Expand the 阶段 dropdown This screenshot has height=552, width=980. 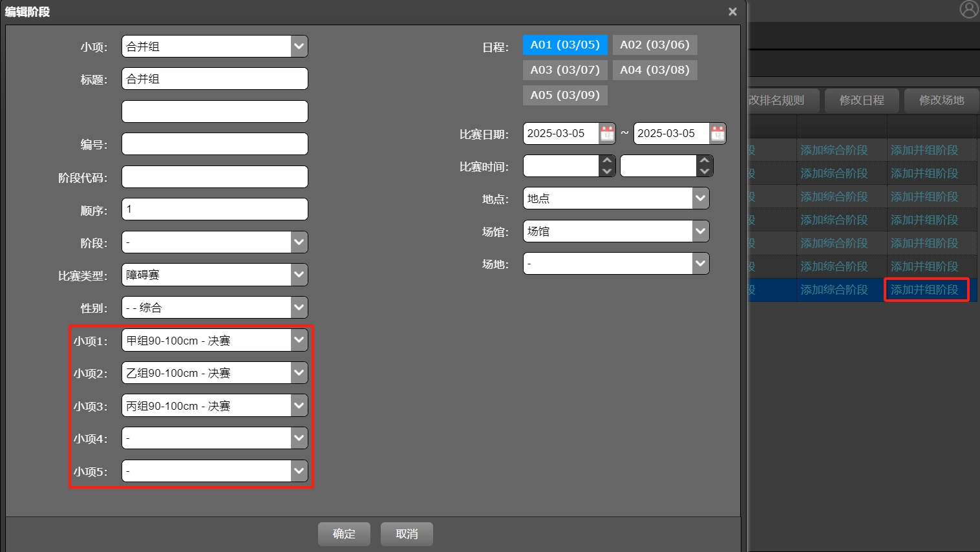pos(298,242)
